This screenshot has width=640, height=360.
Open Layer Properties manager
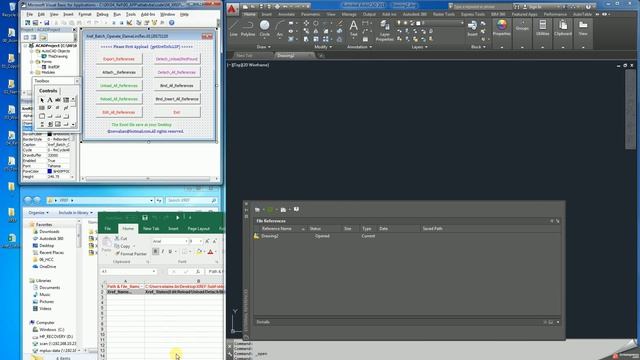click(x=384, y=30)
